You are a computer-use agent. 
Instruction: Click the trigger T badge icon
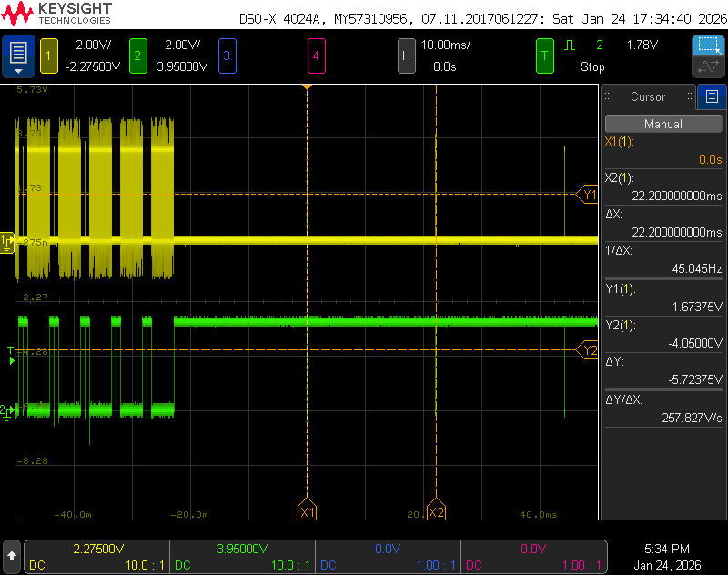click(545, 56)
